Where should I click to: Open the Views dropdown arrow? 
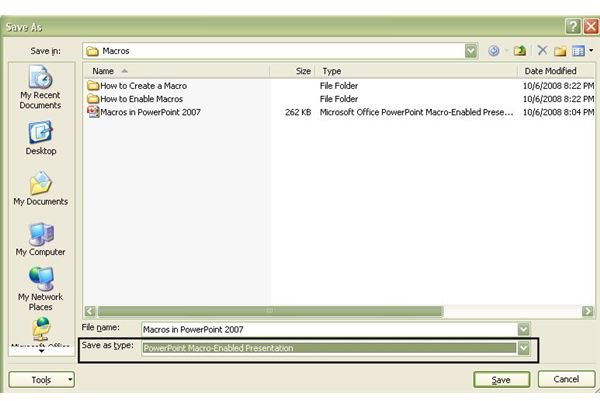coord(591,51)
